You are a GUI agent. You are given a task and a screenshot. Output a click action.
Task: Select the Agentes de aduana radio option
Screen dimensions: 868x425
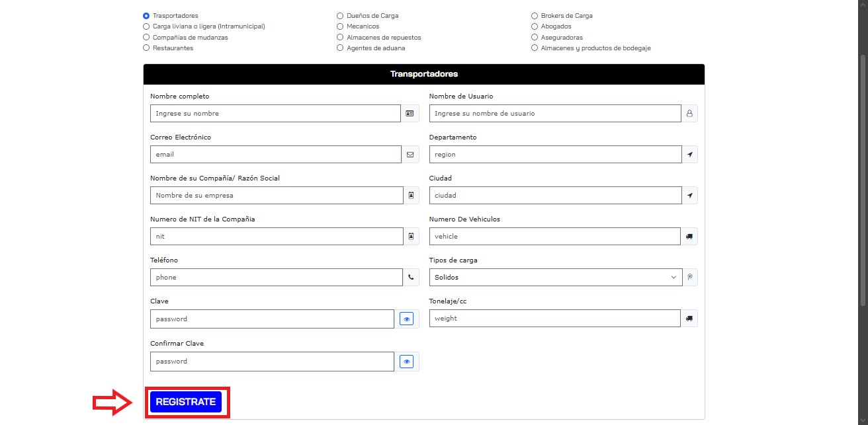point(340,48)
